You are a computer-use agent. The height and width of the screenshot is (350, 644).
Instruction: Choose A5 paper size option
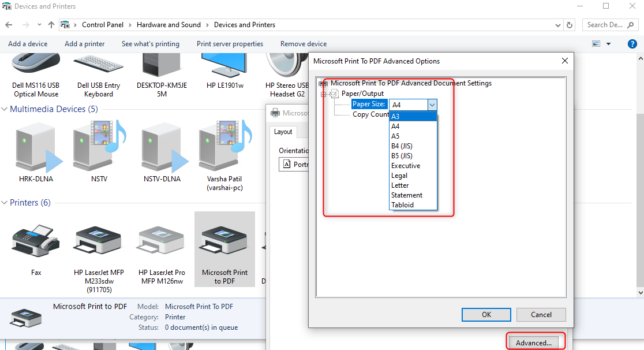(x=413, y=136)
